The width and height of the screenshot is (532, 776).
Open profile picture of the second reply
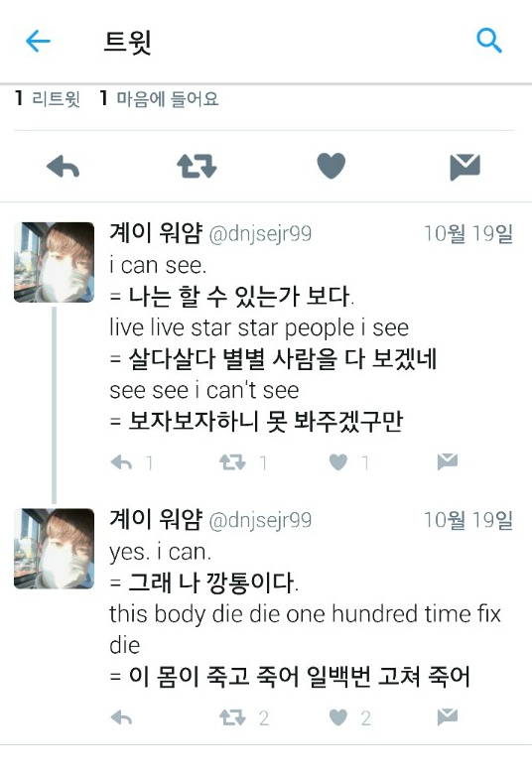tap(54, 549)
